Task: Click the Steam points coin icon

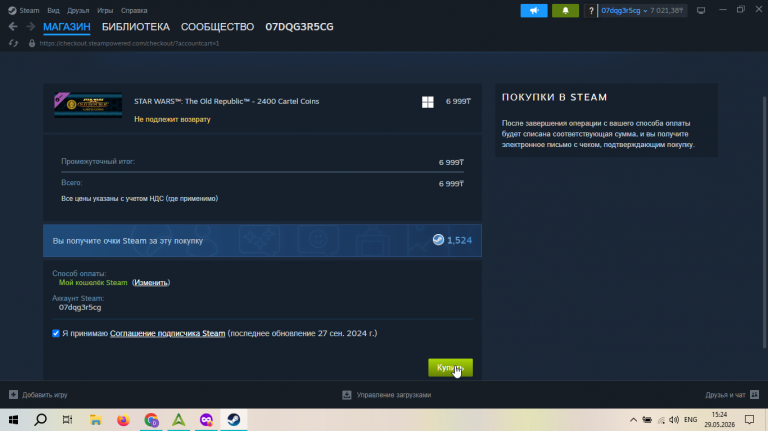Action: (438, 239)
